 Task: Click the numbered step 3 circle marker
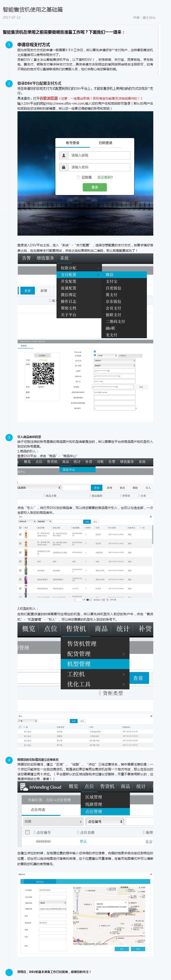[x=9, y=437]
